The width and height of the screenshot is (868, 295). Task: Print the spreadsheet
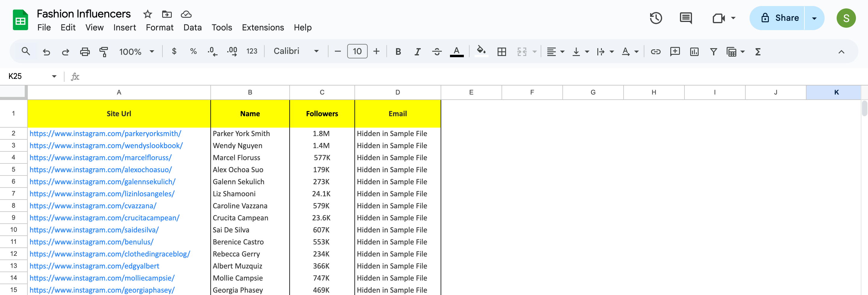[x=85, y=51]
